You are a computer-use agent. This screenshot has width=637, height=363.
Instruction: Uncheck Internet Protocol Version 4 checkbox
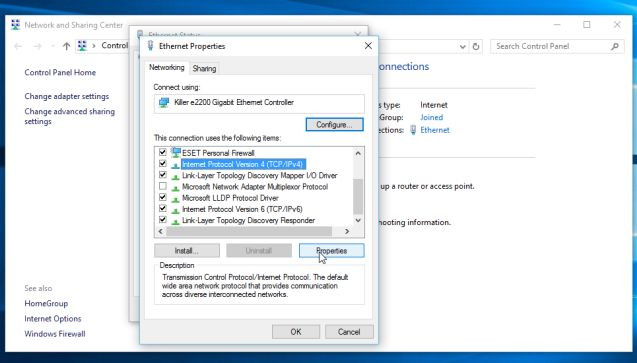point(163,164)
